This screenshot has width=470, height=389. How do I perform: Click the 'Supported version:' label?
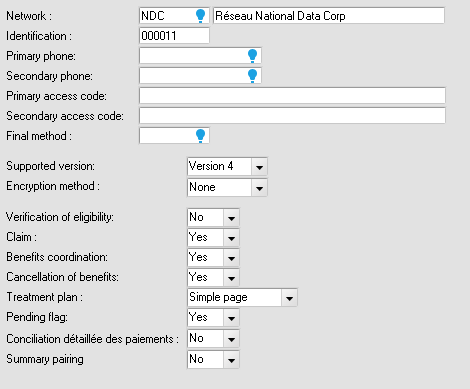point(50,166)
